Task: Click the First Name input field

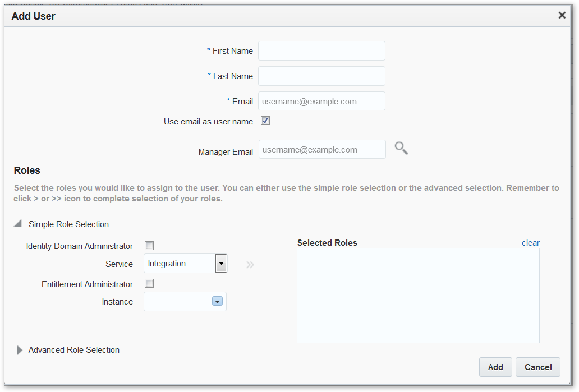Action: (321, 51)
